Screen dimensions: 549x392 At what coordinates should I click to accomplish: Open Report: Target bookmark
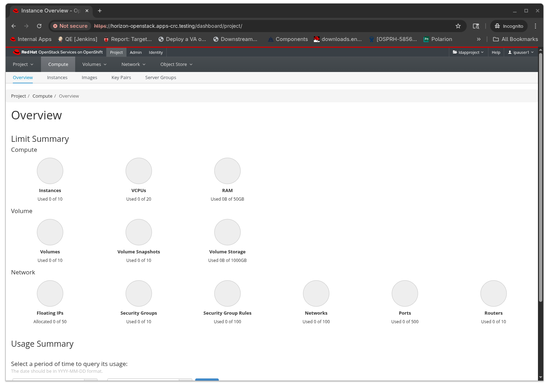click(x=128, y=39)
